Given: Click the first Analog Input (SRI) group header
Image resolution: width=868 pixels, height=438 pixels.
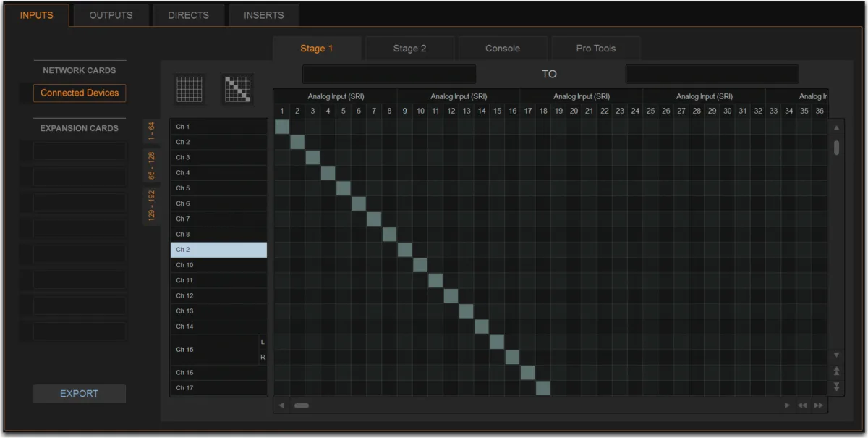Looking at the screenshot, I should 336,96.
